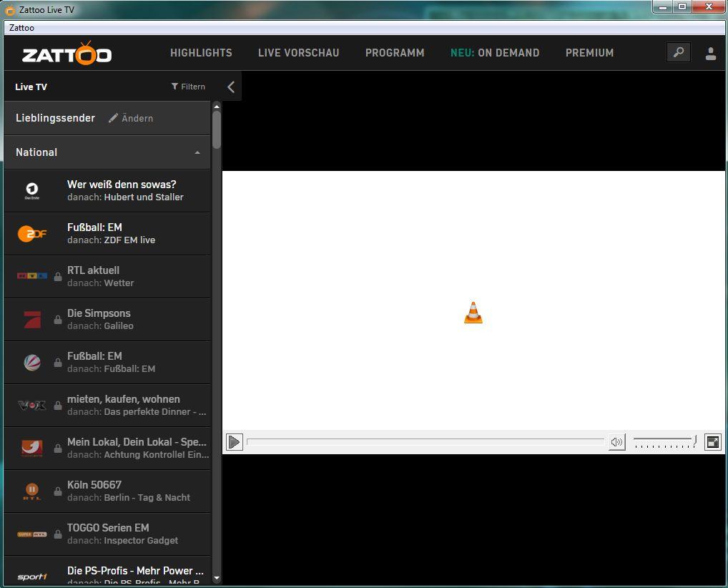The image size is (728, 588).
Task: Click the Zattoo title bar app icon
Action: pyautogui.click(x=10, y=10)
